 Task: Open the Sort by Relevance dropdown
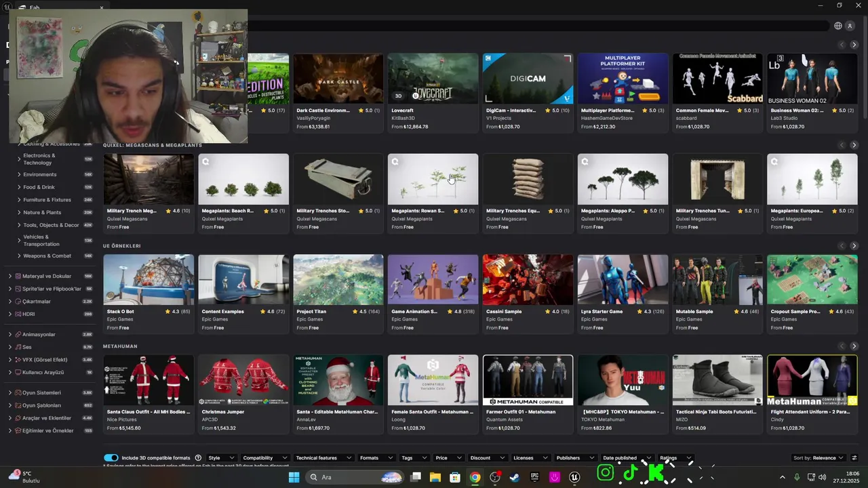818,457
